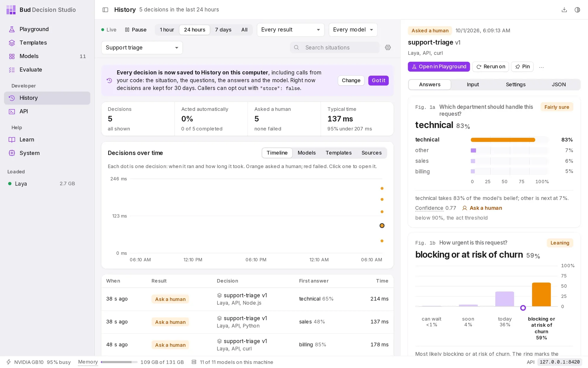Click the topmost orange dot on the timeline
588x368 pixels.
(x=382, y=188)
